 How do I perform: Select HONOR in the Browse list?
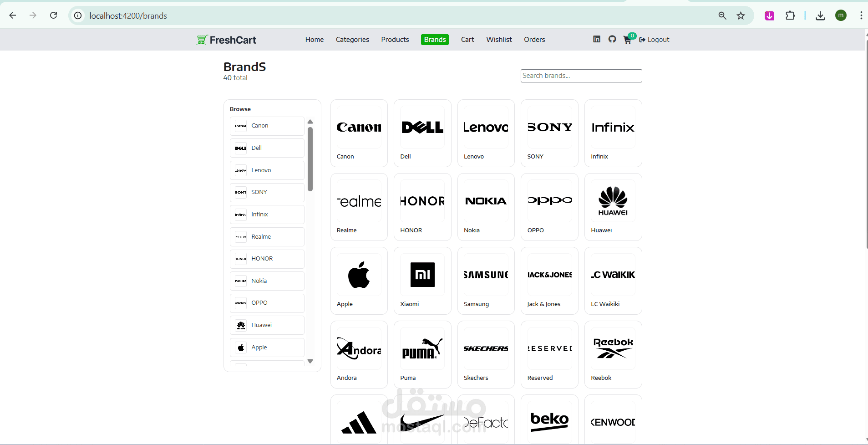pyautogui.click(x=267, y=259)
